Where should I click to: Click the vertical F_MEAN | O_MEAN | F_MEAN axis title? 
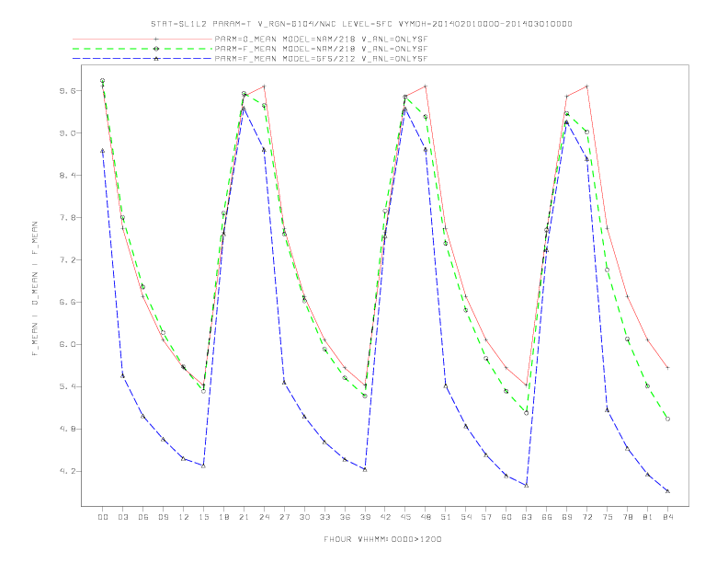(35, 289)
